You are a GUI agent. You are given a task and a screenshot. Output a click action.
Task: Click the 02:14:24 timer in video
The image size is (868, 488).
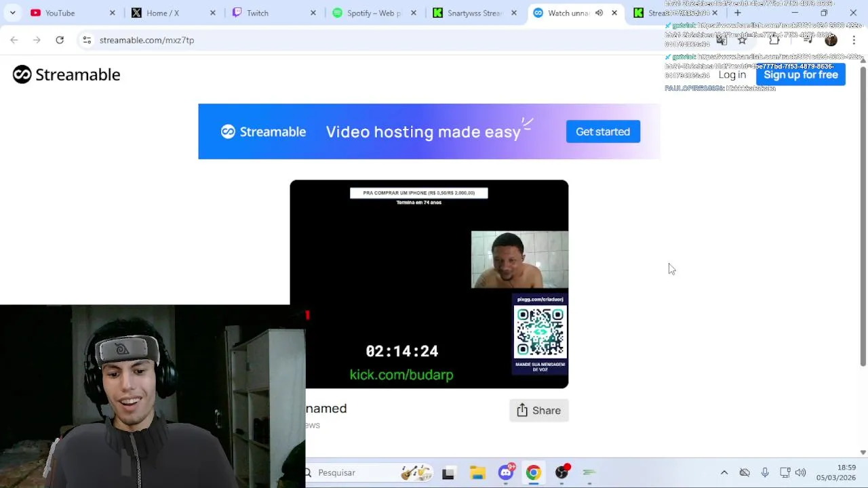pyautogui.click(x=402, y=351)
